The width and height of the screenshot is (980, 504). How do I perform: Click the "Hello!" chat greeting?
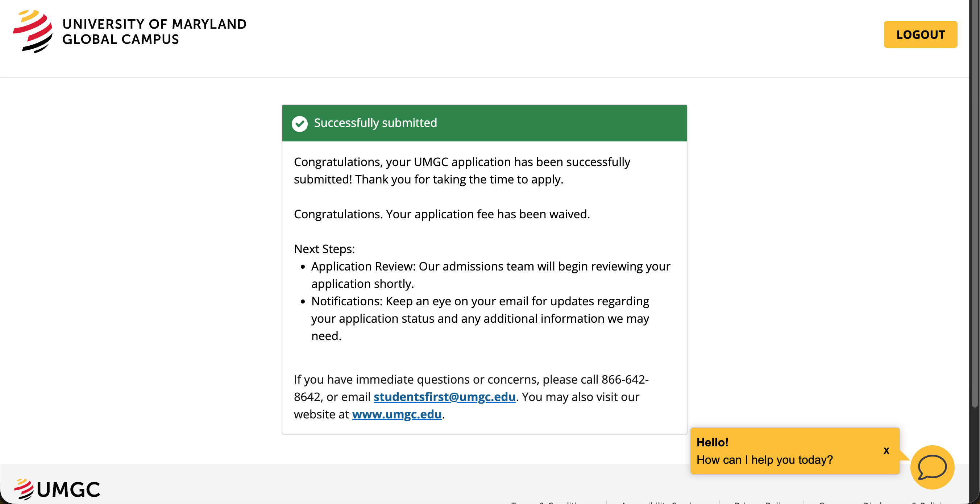pos(712,442)
